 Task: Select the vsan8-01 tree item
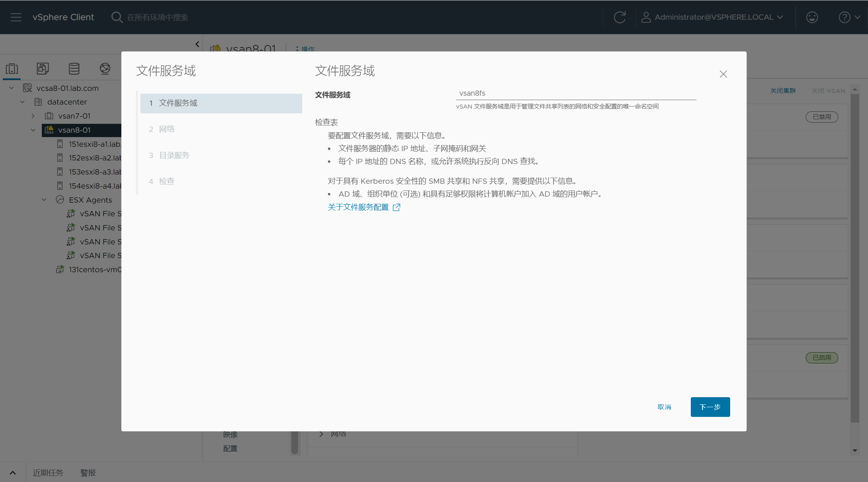[74, 130]
